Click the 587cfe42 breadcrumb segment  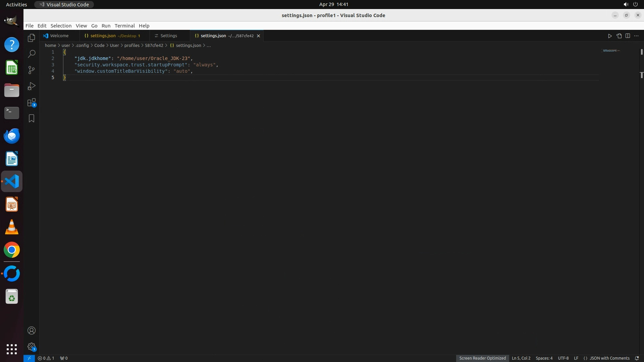coord(154,46)
